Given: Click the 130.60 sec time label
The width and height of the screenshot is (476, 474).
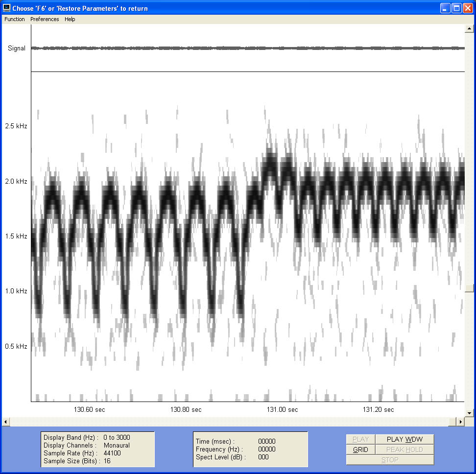Looking at the screenshot, I should coord(89,410).
